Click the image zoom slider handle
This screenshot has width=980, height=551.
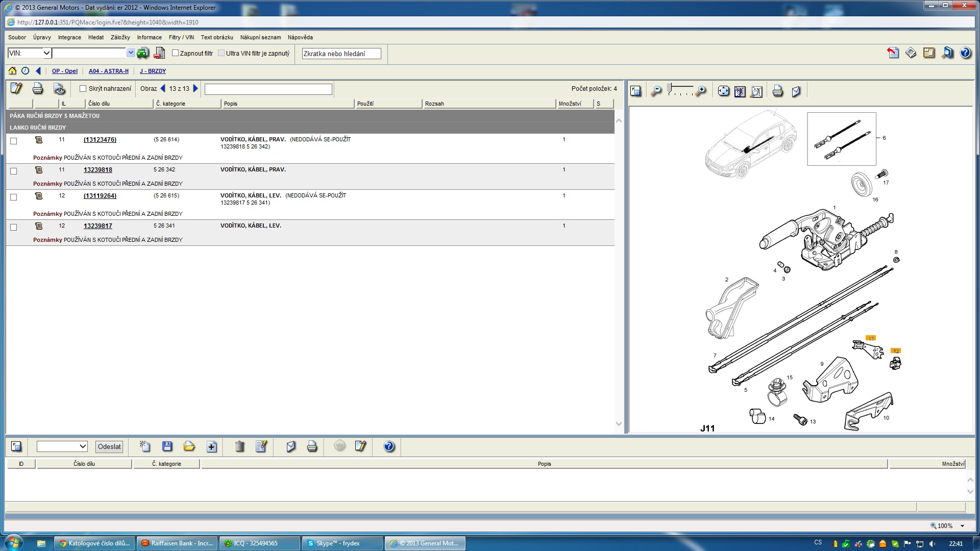[x=670, y=88]
